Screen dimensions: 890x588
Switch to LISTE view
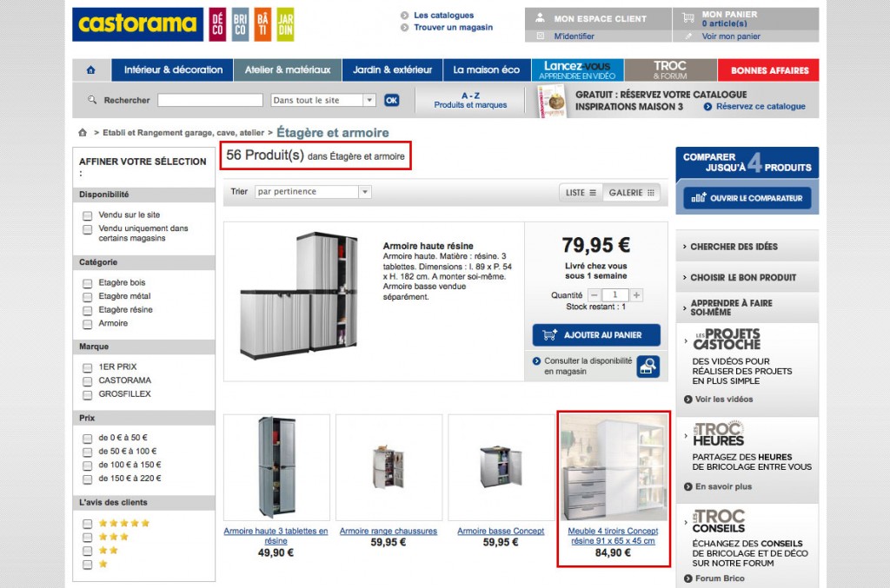tap(581, 193)
